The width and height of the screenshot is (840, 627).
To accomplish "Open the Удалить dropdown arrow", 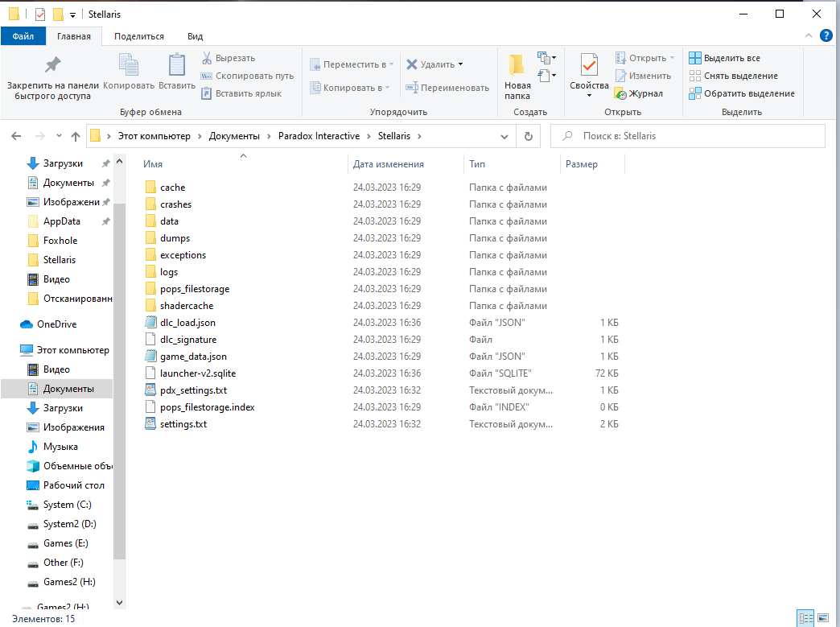I will tap(460, 64).
